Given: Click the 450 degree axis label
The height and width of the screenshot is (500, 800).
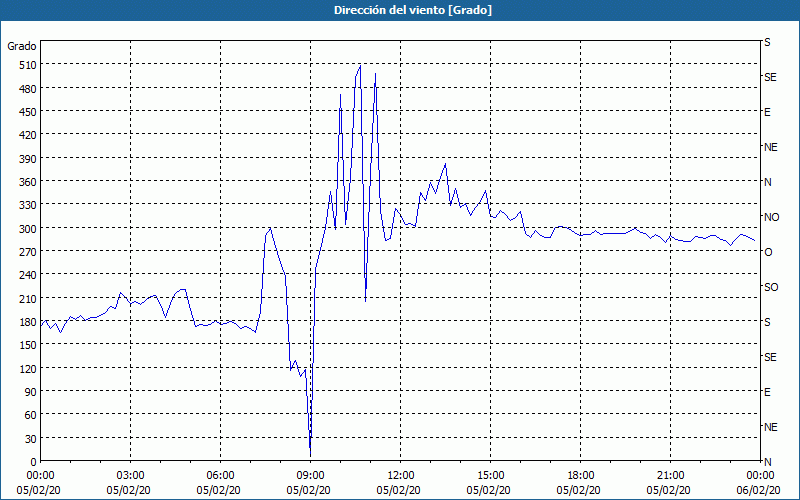Looking at the screenshot, I should pos(28,112).
